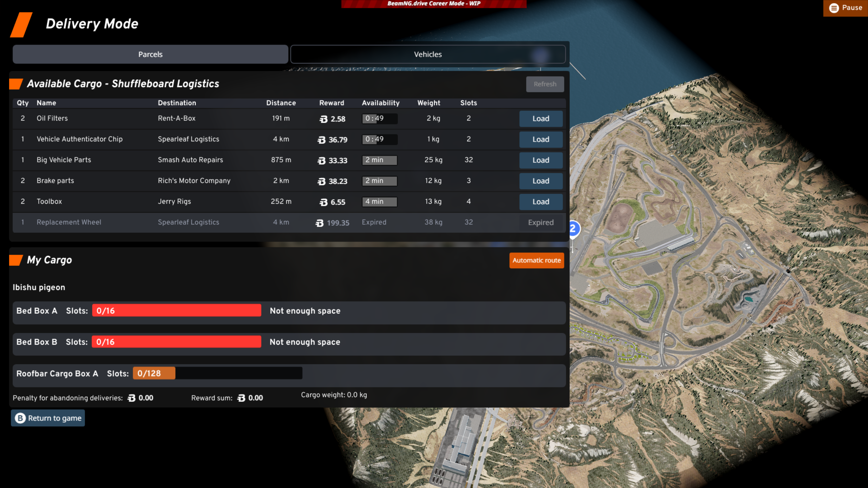This screenshot has width=868, height=488.
Task: Click the Distance column header
Action: click(x=281, y=103)
